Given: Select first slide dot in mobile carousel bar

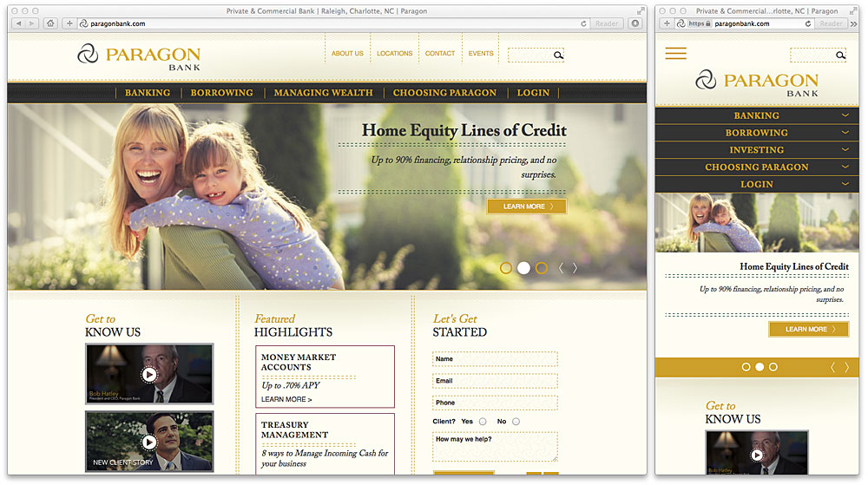Looking at the screenshot, I should tap(746, 367).
